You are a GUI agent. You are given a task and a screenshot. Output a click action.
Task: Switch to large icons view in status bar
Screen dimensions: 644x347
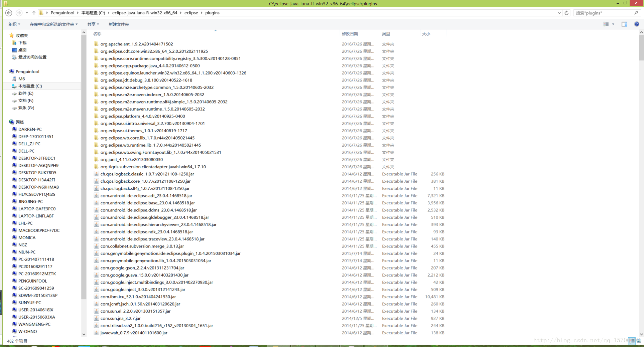639,341
